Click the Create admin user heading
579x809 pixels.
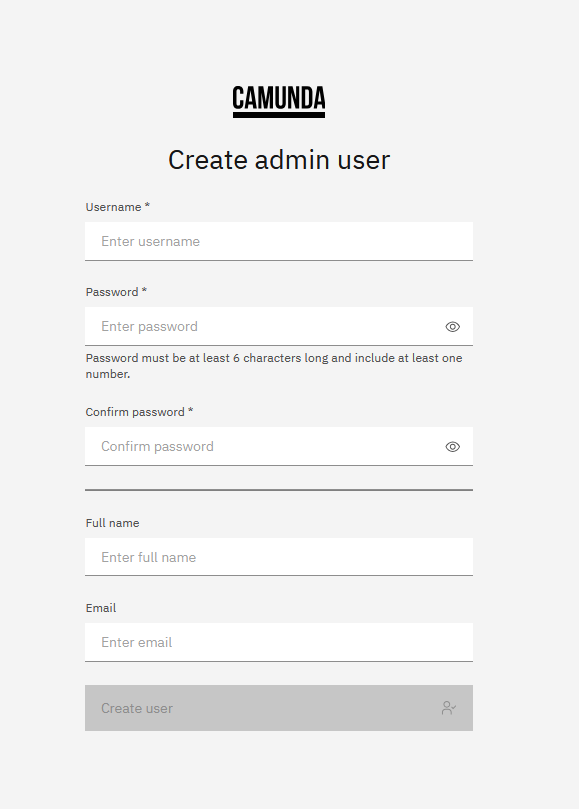tap(279, 160)
